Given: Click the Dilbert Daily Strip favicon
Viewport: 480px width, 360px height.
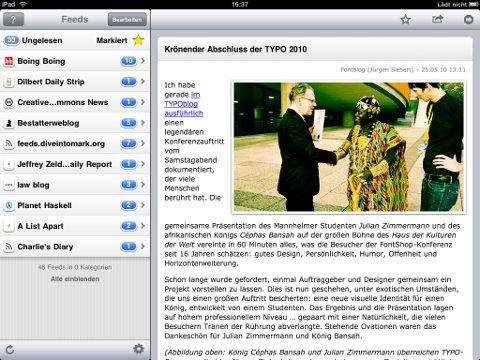Looking at the screenshot, I should click(9, 82).
